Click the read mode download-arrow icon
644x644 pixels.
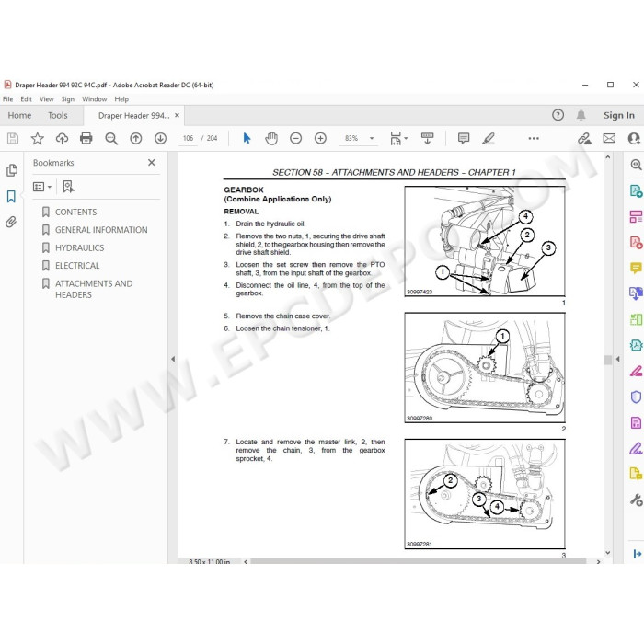pyautogui.click(x=427, y=138)
